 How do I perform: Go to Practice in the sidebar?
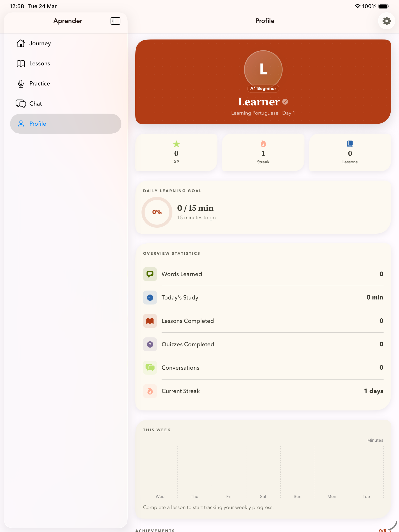(x=66, y=84)
